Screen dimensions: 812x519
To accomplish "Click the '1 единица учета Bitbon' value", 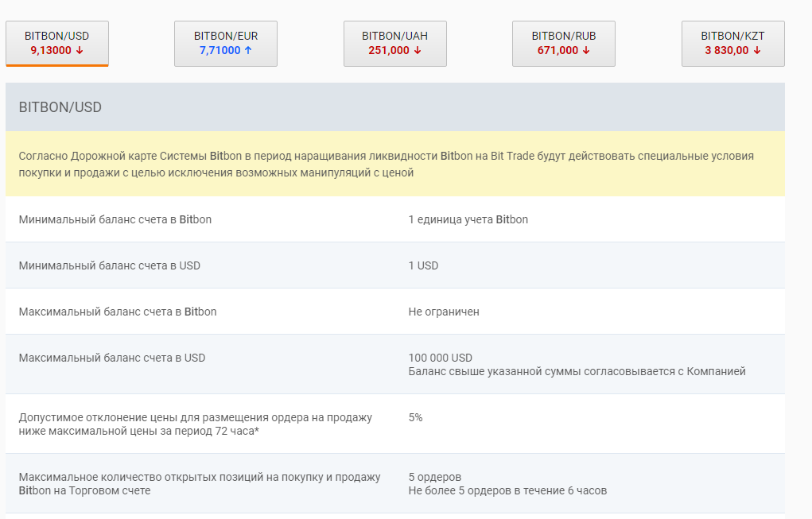I will click(468, 219).
